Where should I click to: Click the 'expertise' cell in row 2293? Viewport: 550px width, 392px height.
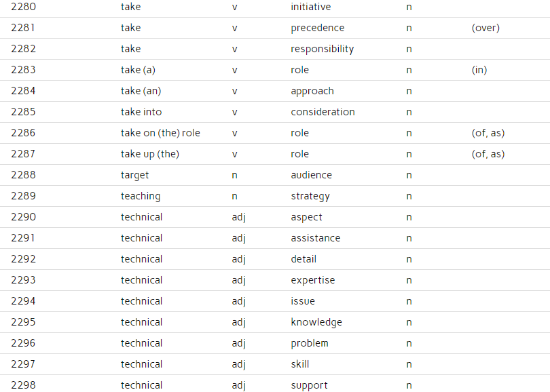pyautogui.click(x=313, y=280)
